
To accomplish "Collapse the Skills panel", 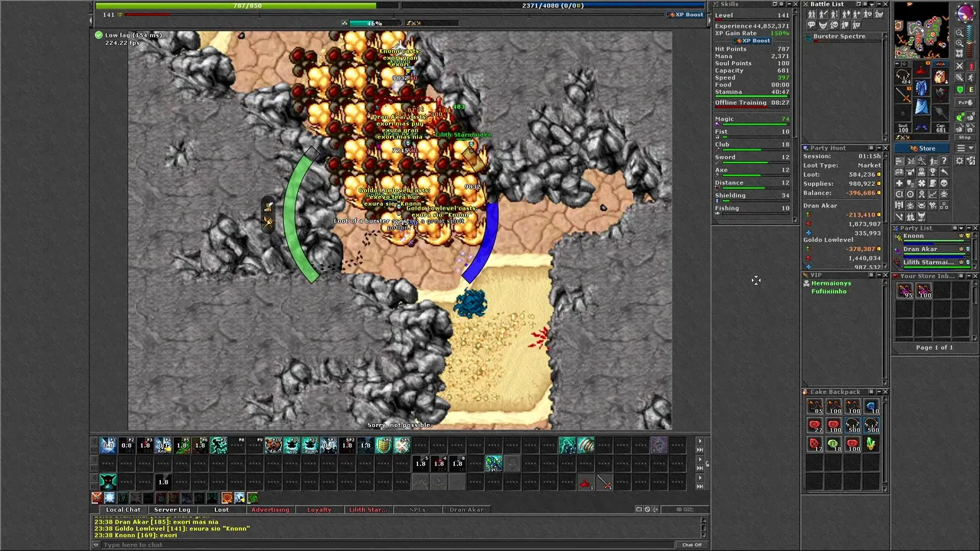I will pos(789,4).
